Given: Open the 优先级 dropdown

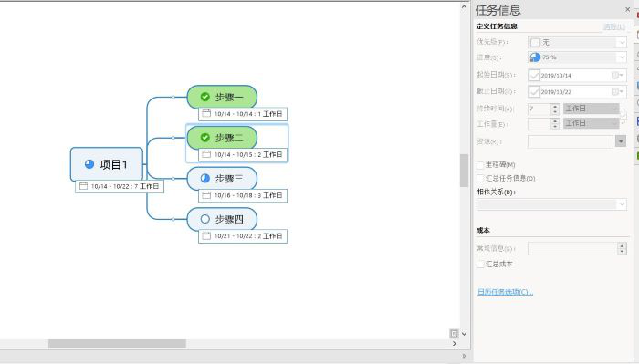Looking at the screenshot, I should click(x=577, y=42).
